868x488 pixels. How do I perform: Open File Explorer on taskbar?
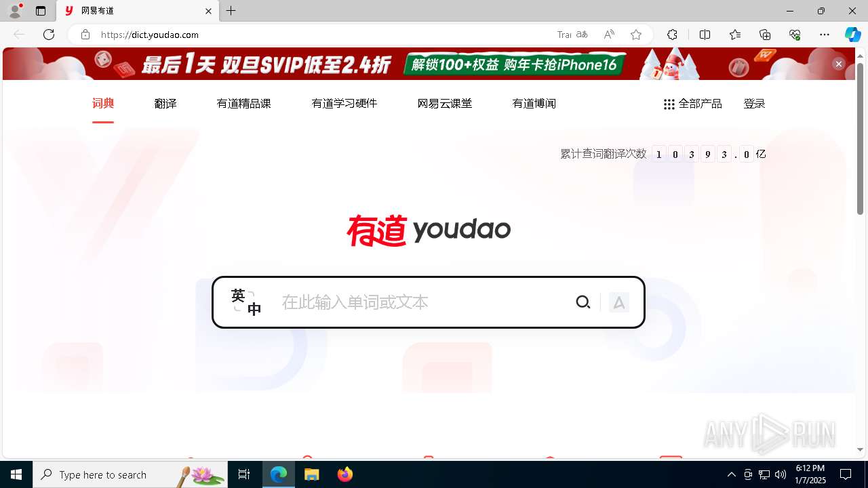pyautogui.click(x=311, y=474)
